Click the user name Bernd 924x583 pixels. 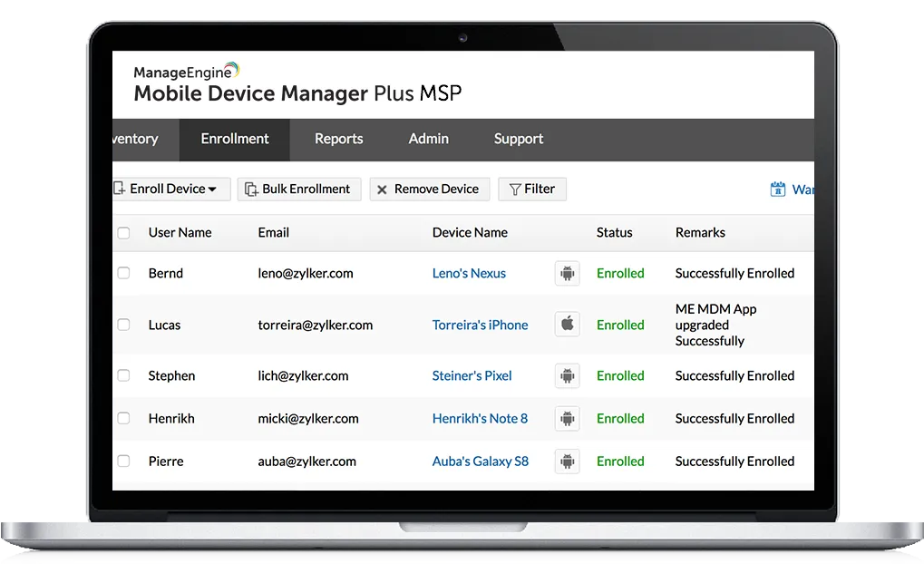[x=166, y=274]
